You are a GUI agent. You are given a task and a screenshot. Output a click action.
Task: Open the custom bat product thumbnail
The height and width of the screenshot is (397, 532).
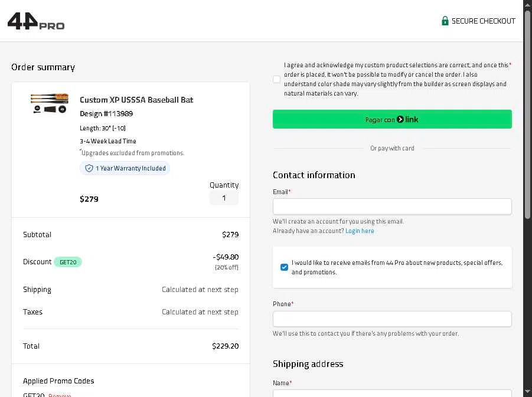point(50,104)
